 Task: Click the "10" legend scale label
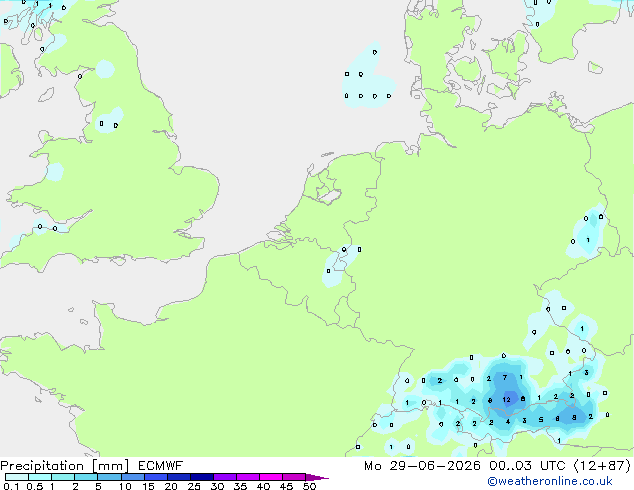tap(125, 486)
